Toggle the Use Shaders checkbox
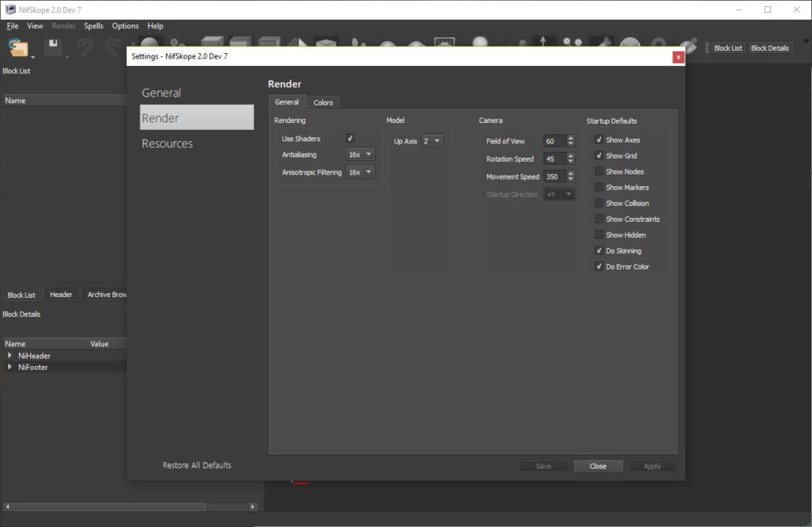This screenshot has width=812, height=527. click(x=350, y=138)
